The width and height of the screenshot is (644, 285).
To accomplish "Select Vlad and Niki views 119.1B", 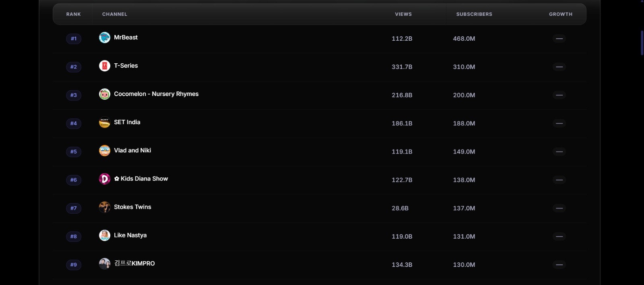I will coord(402,152).
